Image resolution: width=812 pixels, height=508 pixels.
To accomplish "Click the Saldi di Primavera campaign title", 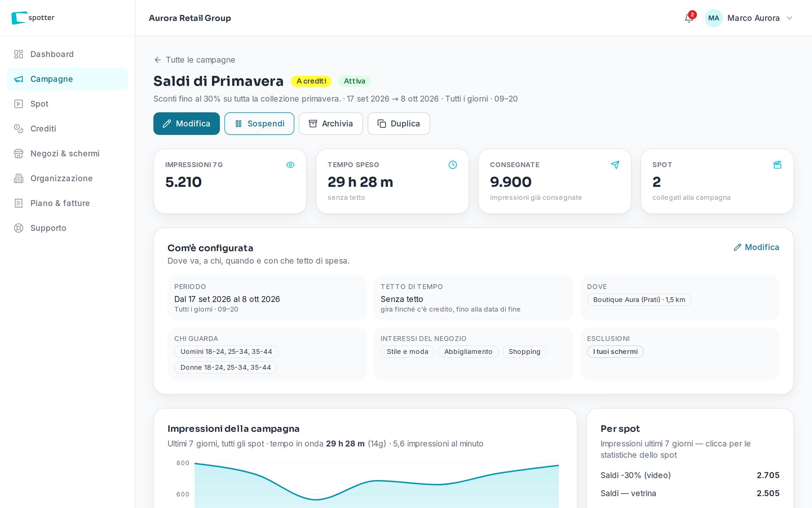I will point(218,81).
